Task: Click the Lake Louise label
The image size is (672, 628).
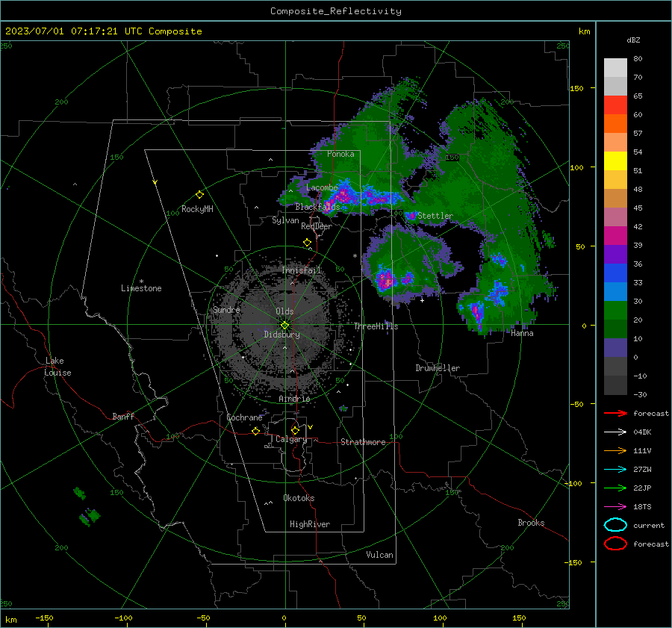Action: (57, 367)
